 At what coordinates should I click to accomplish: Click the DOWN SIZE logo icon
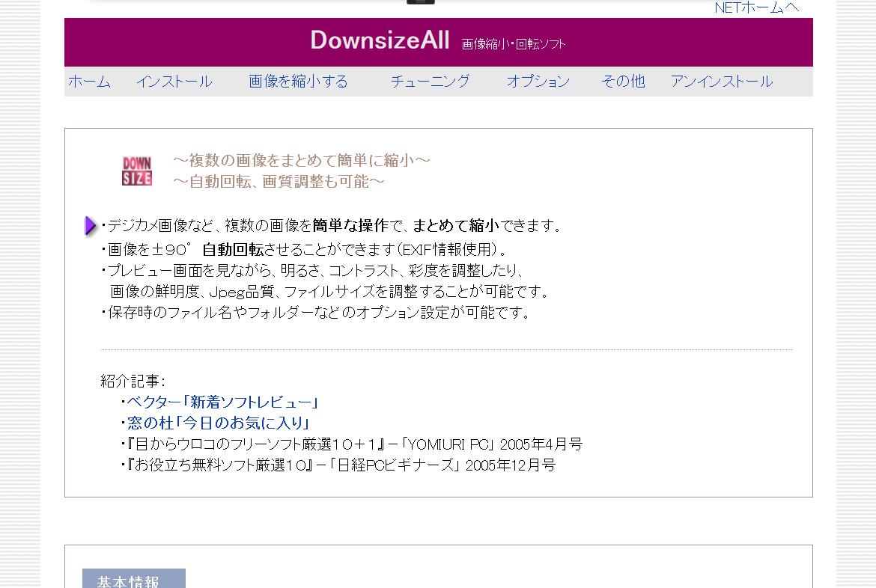tap(137, 171)
